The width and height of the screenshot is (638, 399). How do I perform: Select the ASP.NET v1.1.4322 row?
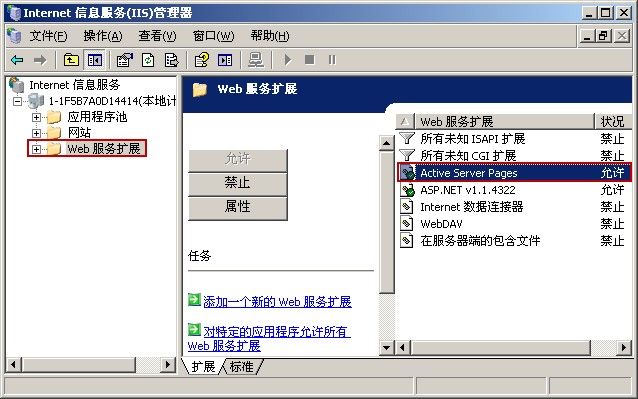[514, 190]
